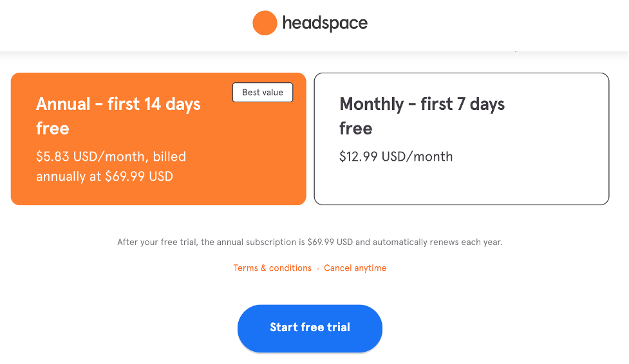This screenshot has height=364, width=629.
Task: Click the word 'free' under the Monthly heading
Action: coord(356,128)
